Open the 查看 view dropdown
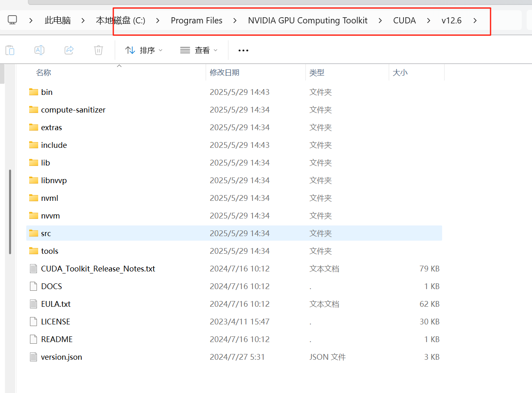The image size is (532, 393). (x=199, y=50)
